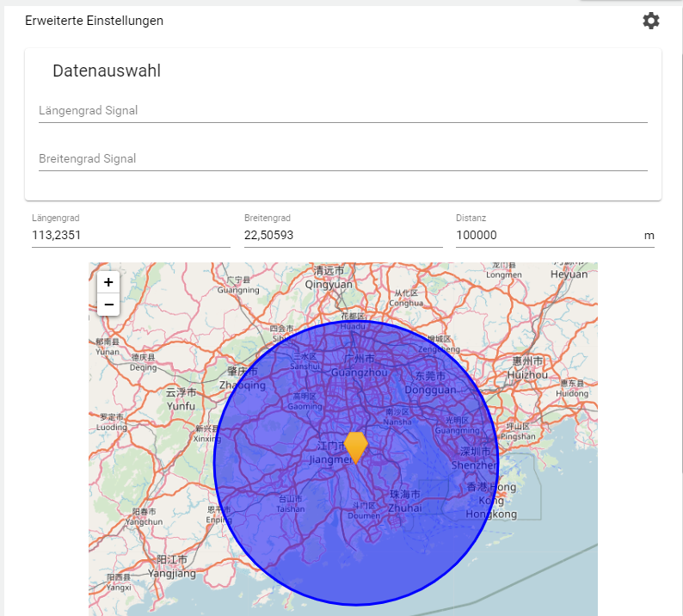Click Heyuan in the map corner
Viewport: 683px width, 616px height.
(569, 274)
